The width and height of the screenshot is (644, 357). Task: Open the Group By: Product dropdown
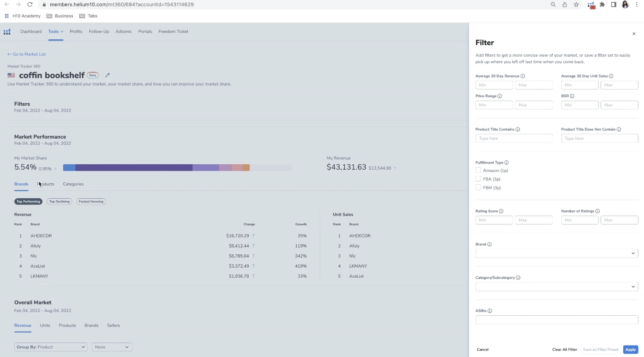click(50, 347)
